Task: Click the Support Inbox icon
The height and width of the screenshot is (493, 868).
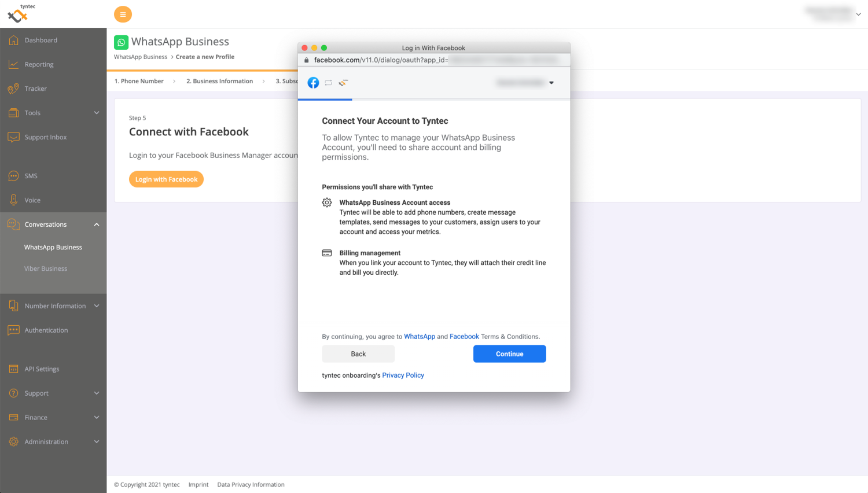Action: tap(13, 137)
